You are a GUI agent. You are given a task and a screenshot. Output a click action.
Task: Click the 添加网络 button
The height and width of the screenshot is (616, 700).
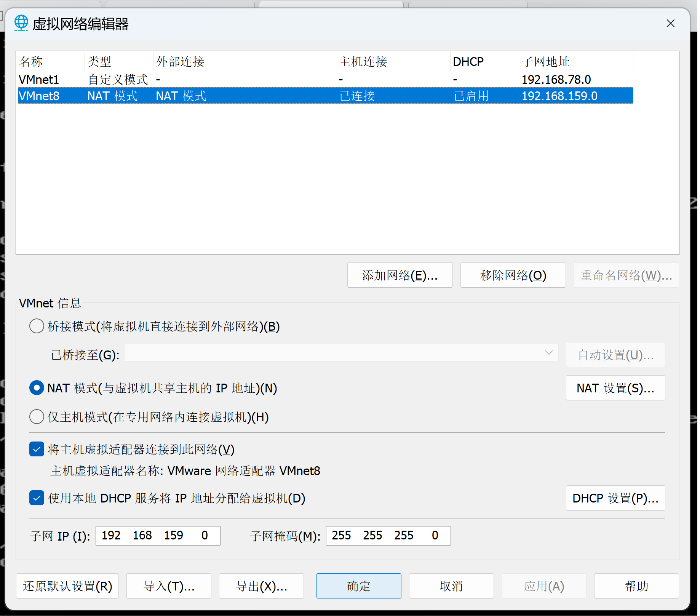pos(400,275)
